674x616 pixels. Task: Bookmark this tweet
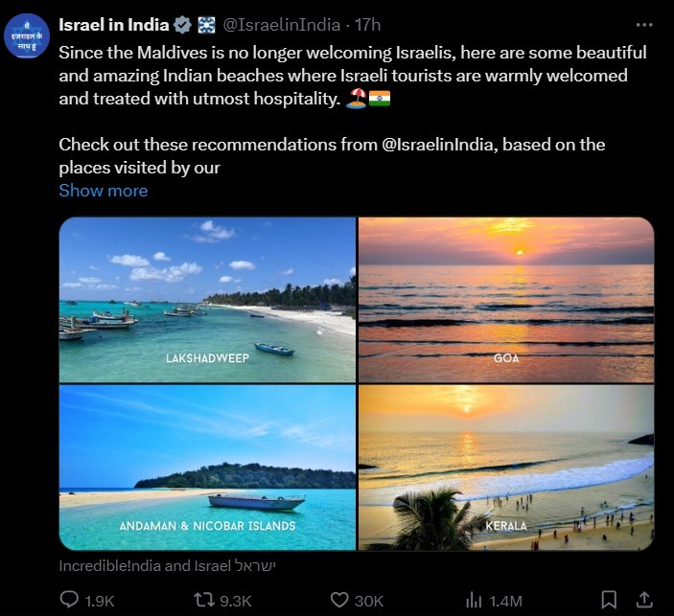point(609,600)
